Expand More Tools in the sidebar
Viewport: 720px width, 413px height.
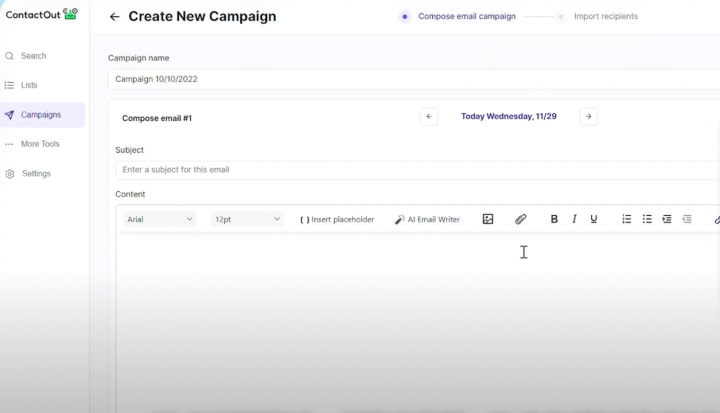coord(40,144)
